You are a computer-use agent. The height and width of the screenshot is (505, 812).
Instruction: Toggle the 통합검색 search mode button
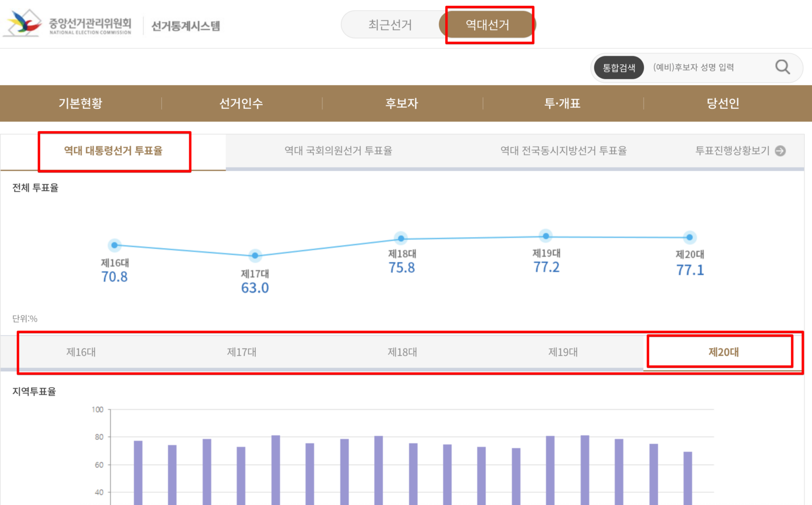point(619,68)
